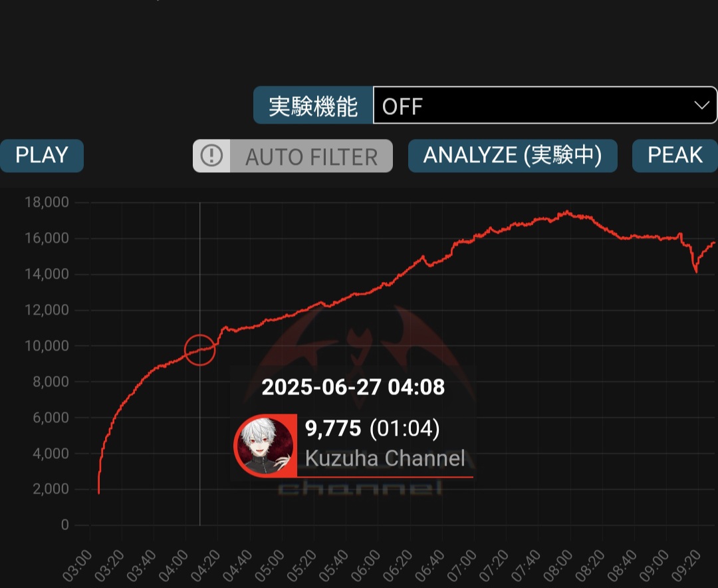The height and width of the screenshot is (588, 718).
Task: Click the 2,000 y-axis label
Action: tap(51, 489)
